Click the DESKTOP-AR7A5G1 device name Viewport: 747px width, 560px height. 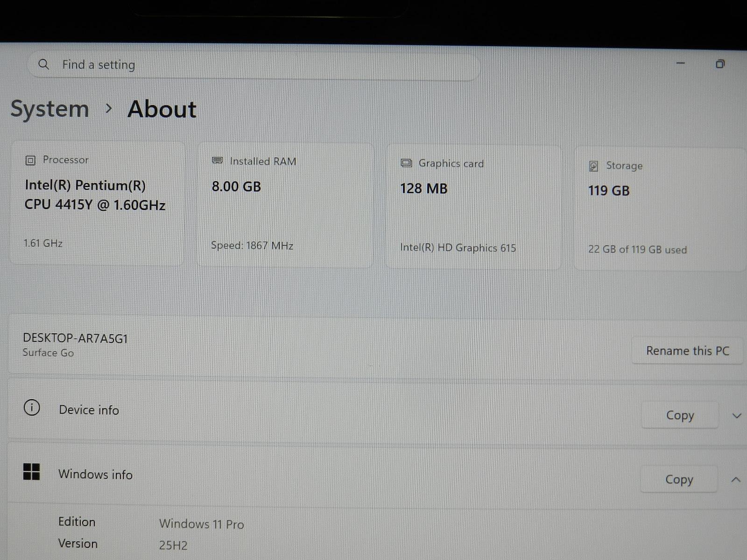[x=75, y=338]
